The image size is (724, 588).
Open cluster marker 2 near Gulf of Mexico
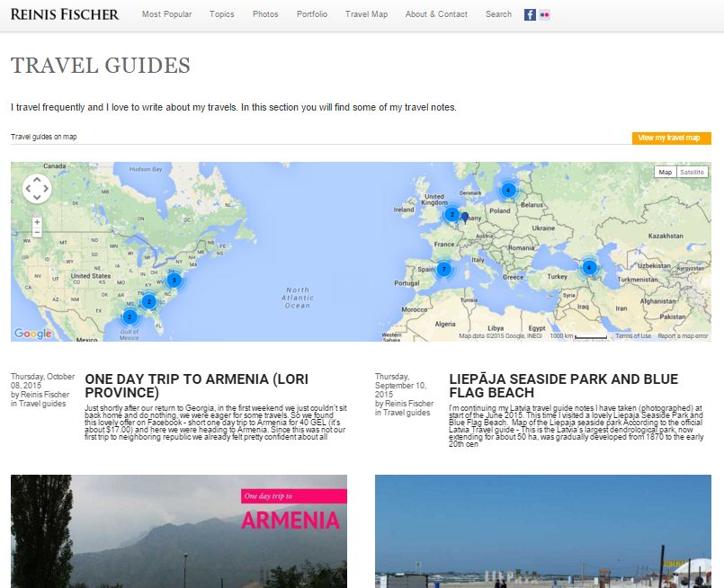130,317
